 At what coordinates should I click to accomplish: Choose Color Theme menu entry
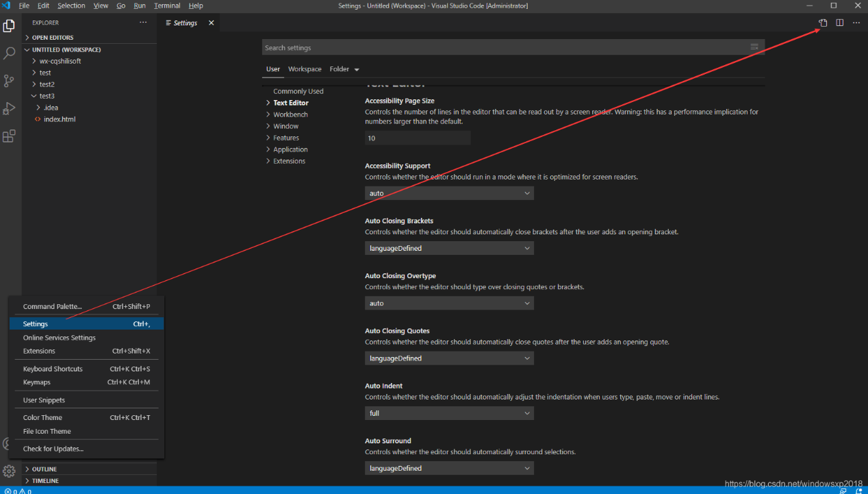pyautogui.click(x=86, y=418)
